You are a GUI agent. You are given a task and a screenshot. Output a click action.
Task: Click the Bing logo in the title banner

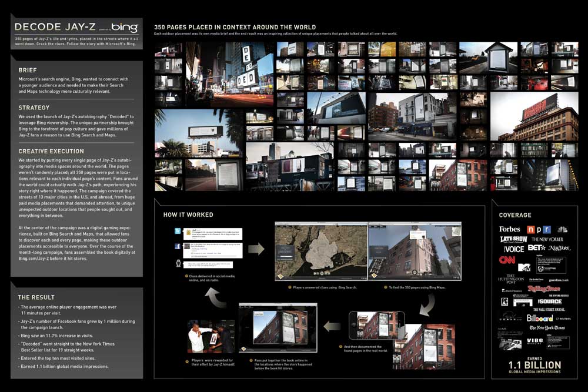click(x=125, y=28)
